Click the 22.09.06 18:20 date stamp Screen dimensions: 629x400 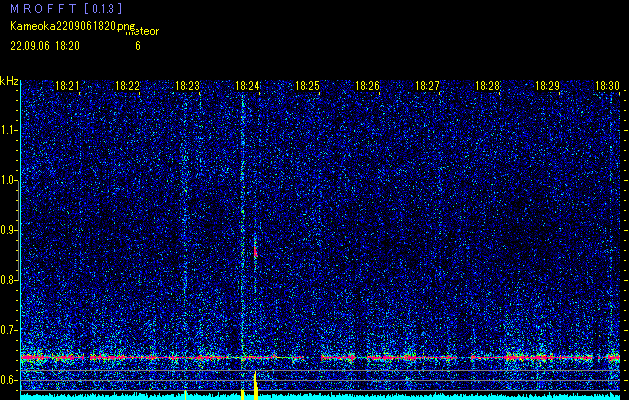tap(45, 46)
